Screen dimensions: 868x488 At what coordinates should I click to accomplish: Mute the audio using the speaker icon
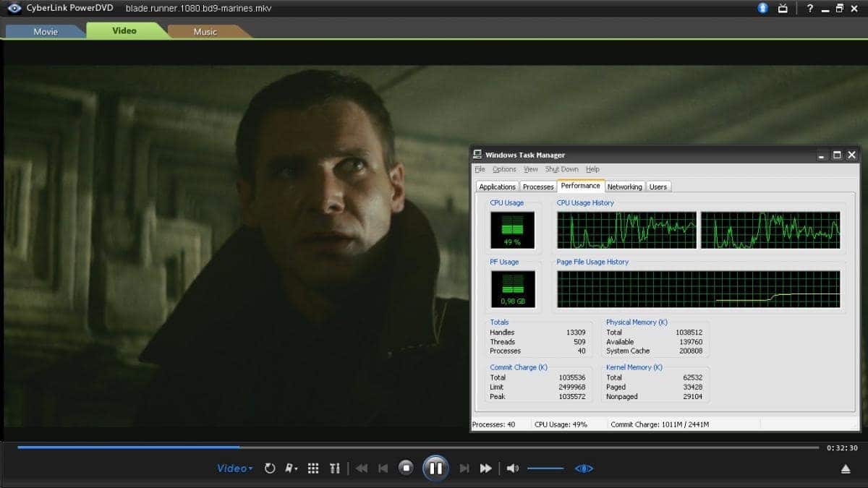(512, 468)
